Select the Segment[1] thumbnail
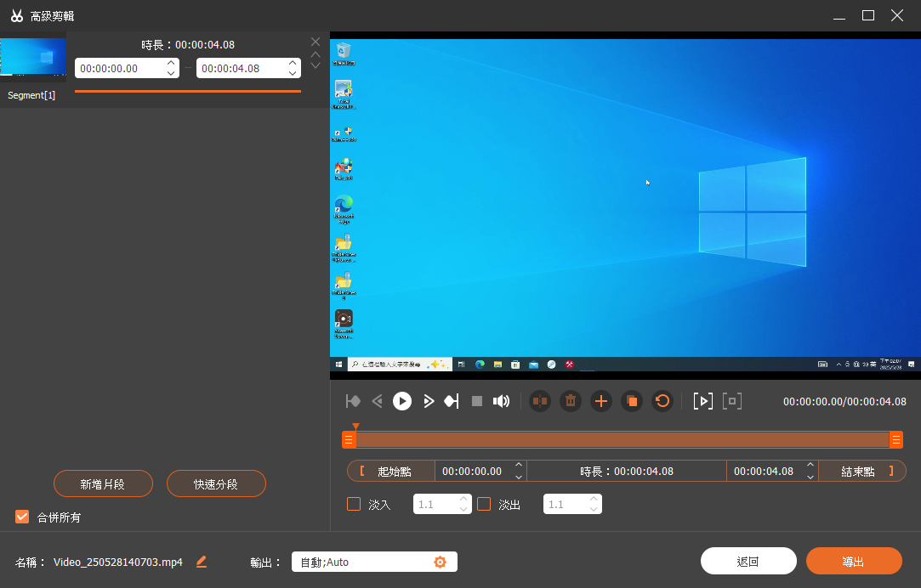The width and height of the screenshot is (921, 588). (x=33, y=57)
